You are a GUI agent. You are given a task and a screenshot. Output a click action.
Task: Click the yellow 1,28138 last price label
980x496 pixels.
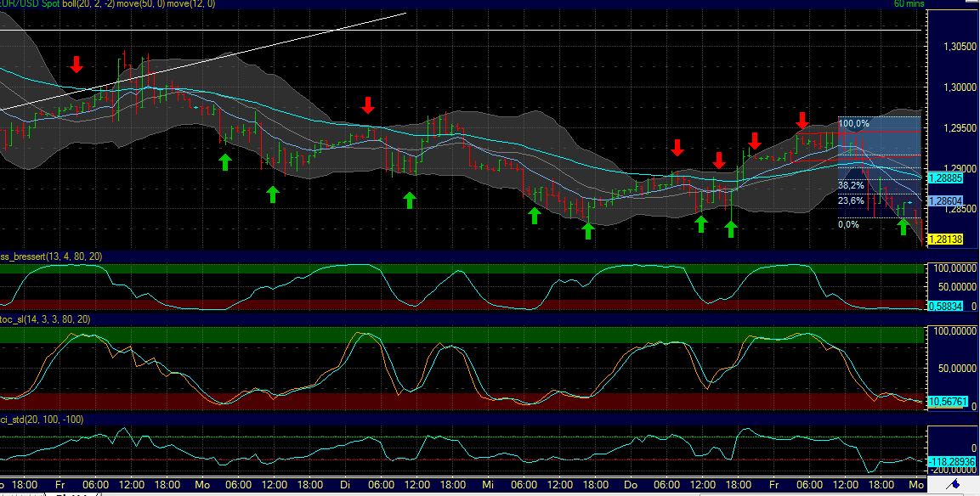tap(945, 240)
